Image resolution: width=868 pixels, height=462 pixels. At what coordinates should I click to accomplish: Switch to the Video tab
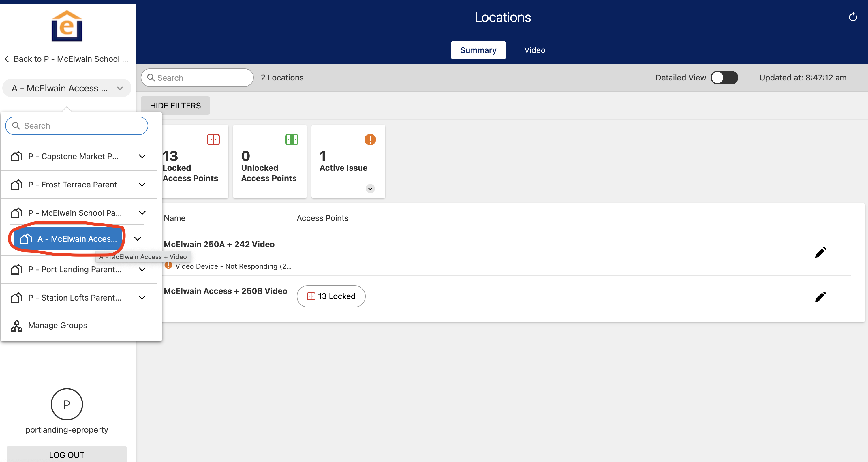click(x=534, y=50)
